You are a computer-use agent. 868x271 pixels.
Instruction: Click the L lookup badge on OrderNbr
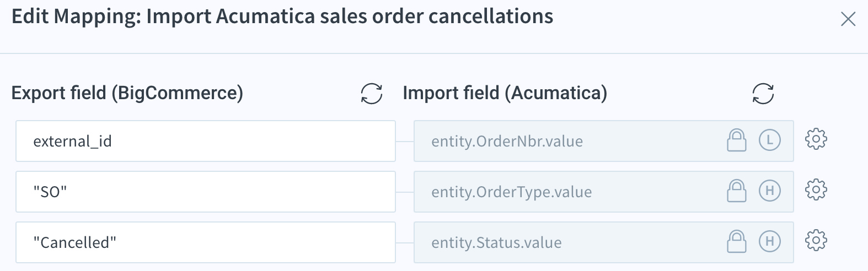(770, 140)
